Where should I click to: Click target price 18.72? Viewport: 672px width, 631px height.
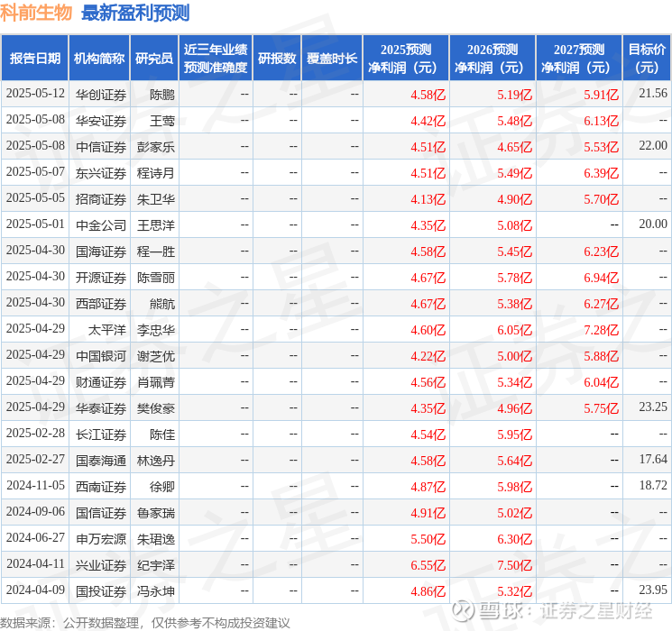pos(653,485)
